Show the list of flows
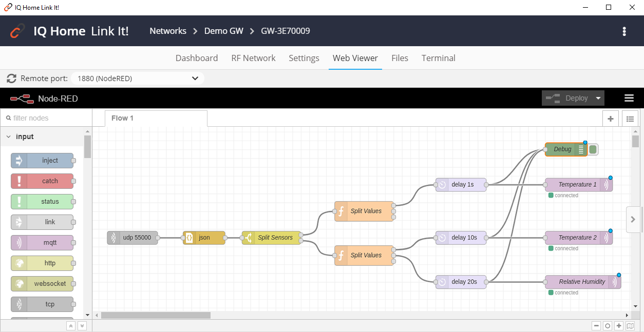This screenshot has width=644, height=332. pyautogui.click(x=630, y=119)
